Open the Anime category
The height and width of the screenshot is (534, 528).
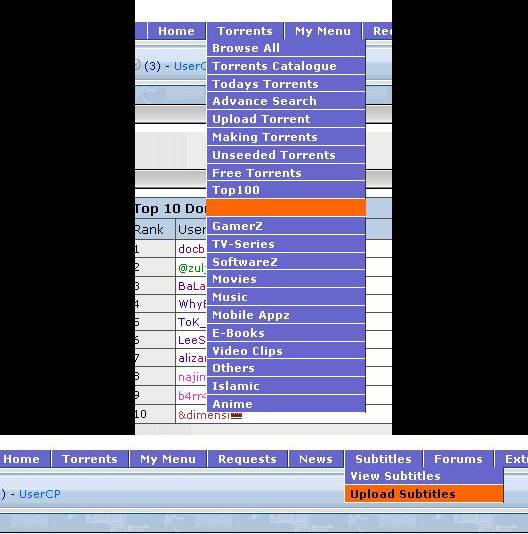[x=286, y=404]
